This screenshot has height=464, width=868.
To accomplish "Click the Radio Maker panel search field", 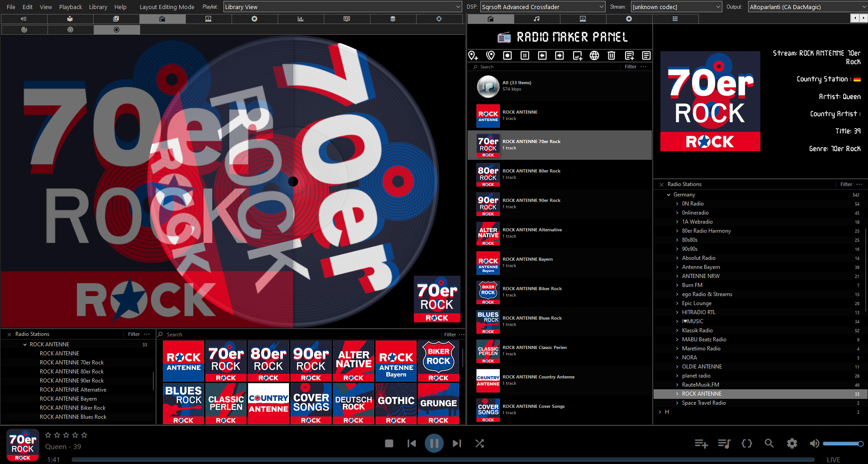I will coord(547,67).
